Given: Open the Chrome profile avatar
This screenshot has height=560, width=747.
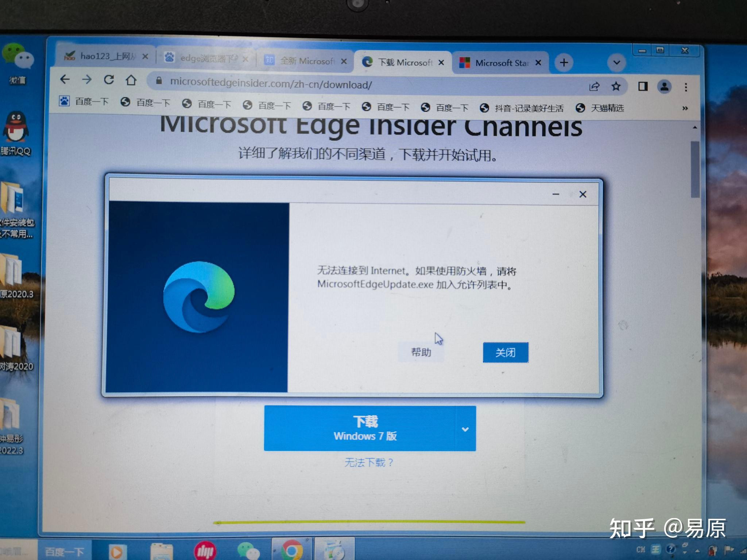Looking at the screenshot, I should tap(665, 87).
